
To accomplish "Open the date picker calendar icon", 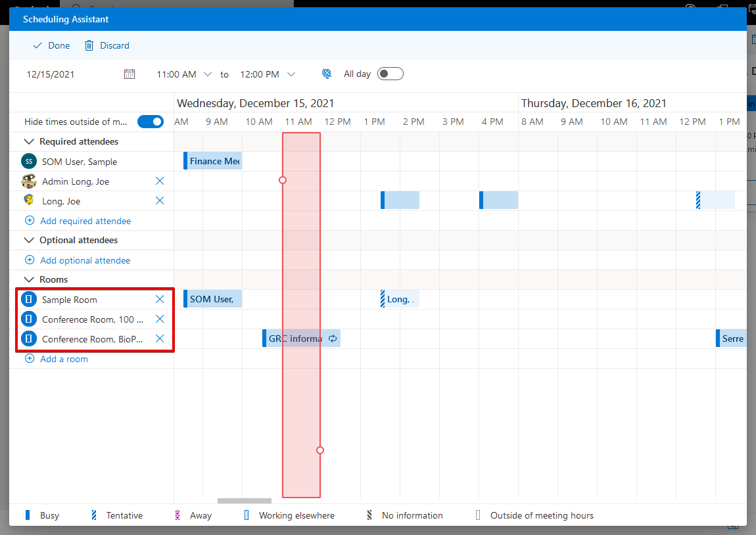I will click(x=130, y=74).
